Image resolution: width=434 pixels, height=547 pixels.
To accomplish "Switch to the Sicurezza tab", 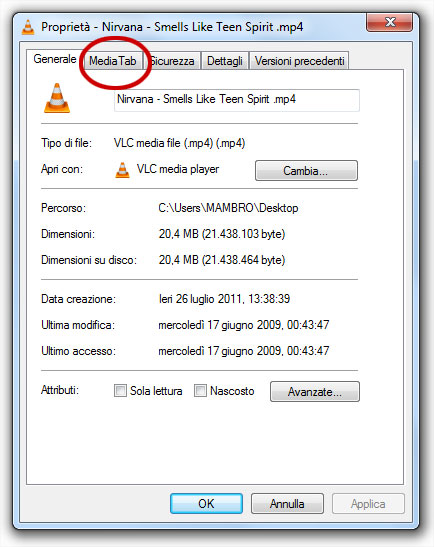I will (172, 61).
